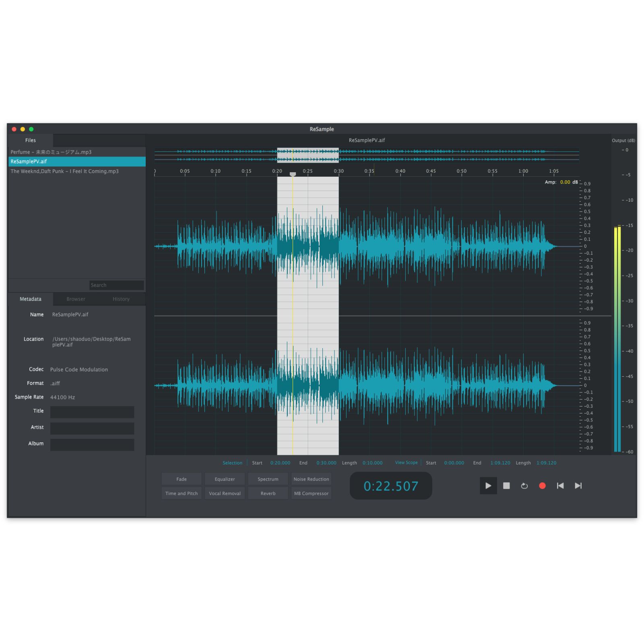Screen dimensions: 644x644
Task: Select The Weeknd, Daft Punk mp3 file
Action: tap(77, 171)
